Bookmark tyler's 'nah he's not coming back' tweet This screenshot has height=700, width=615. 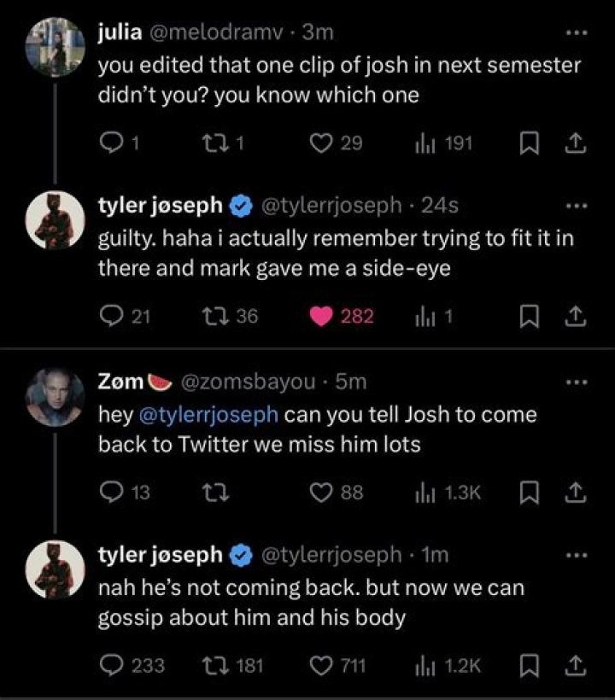[528, 665]
